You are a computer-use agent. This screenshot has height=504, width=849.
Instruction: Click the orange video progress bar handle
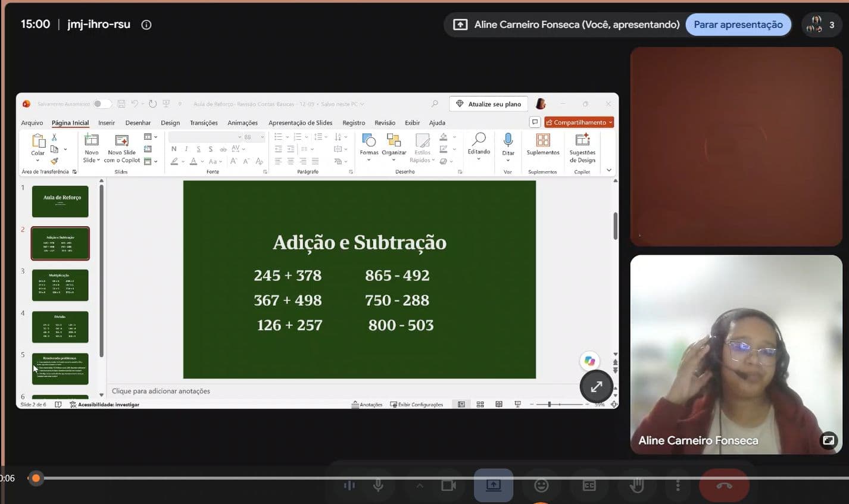click(x=36, y=478)
